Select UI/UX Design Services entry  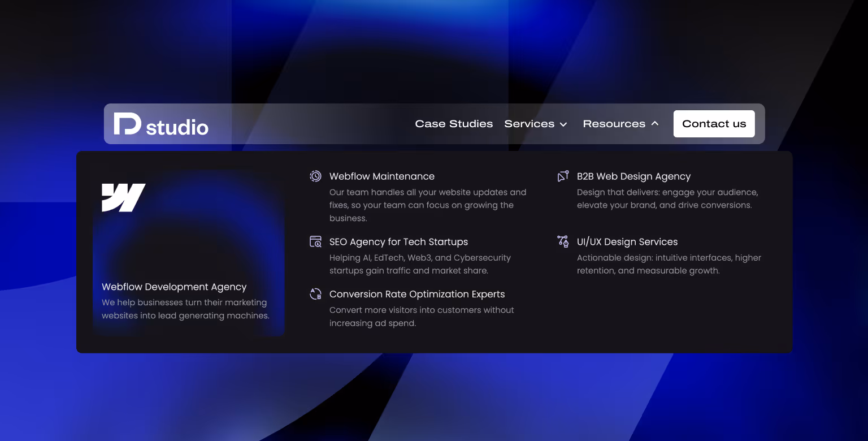click(x=627, y=241)
